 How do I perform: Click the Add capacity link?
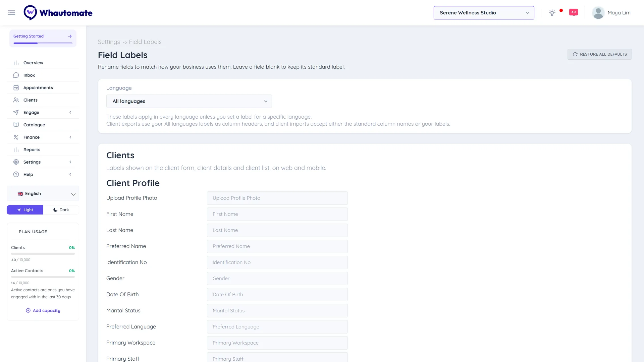pyautogui.click(x=43, y=311)
